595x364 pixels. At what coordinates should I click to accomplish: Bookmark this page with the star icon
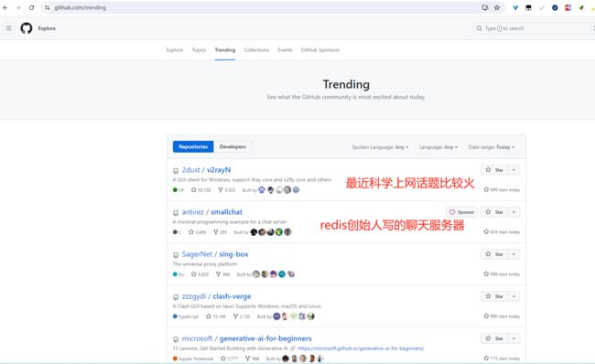497,7
